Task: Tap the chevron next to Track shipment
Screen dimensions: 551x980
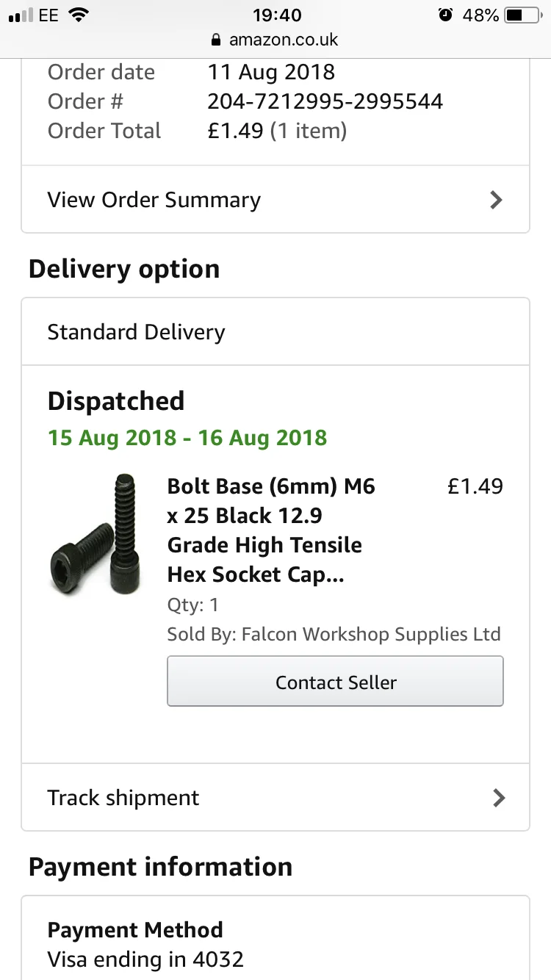Action: (x=499, y=798)
